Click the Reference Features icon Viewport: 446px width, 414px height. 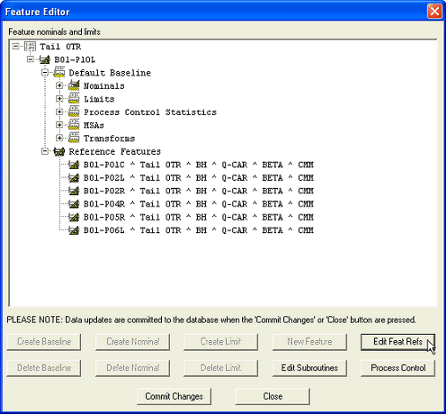(x=59, y=152)
